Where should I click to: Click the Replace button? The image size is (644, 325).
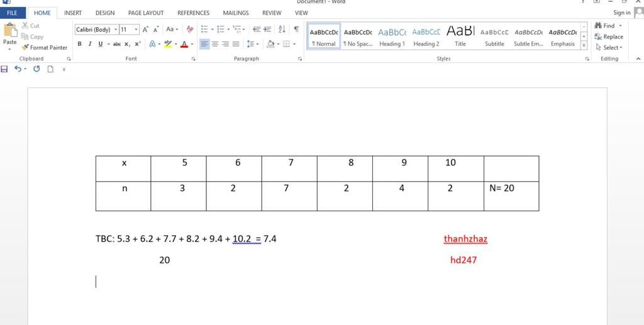click(609, 36)
